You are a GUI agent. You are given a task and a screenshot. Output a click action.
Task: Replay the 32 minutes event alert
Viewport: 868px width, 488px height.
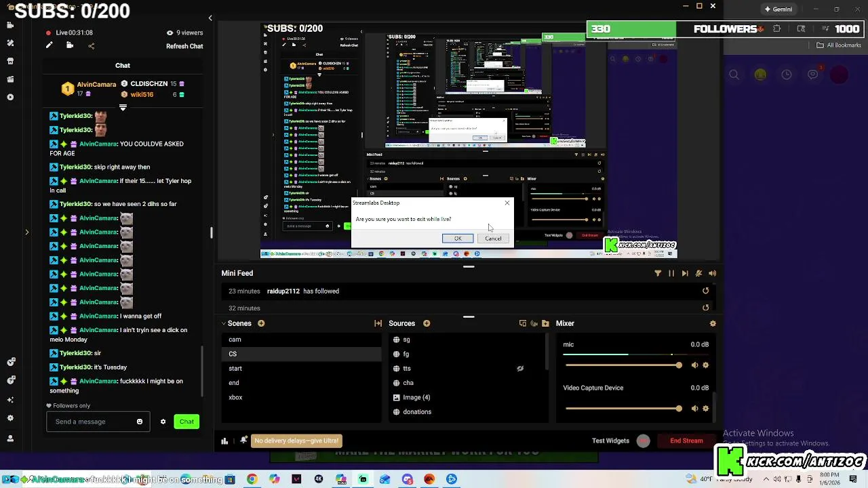click(x=706, y=308)
